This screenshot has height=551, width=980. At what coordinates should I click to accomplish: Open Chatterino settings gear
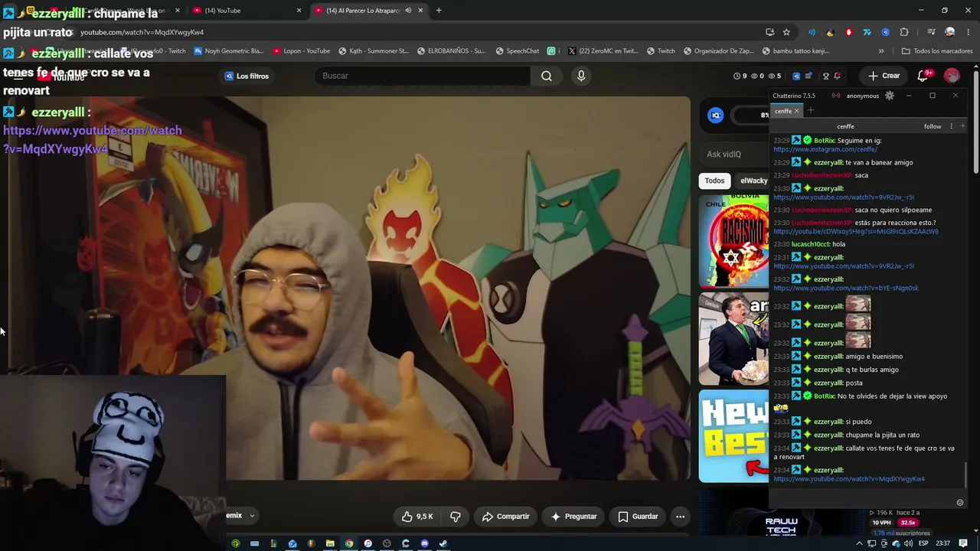(889, 96)
